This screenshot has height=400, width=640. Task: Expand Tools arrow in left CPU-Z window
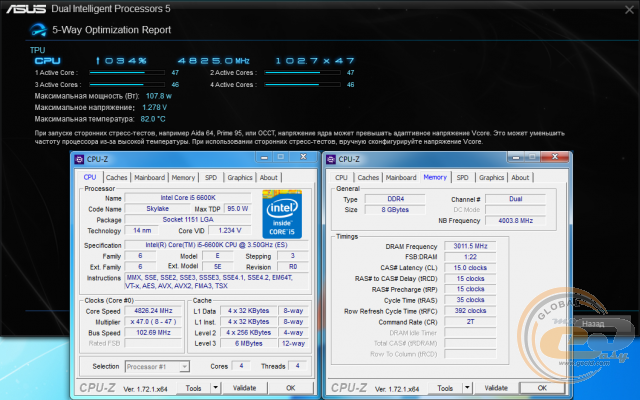pos(216,388)
